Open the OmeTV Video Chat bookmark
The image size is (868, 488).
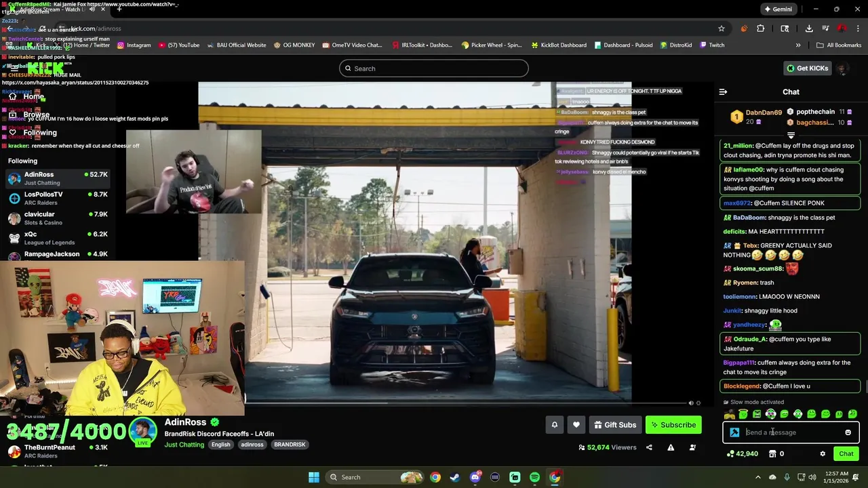pos(352,45)
